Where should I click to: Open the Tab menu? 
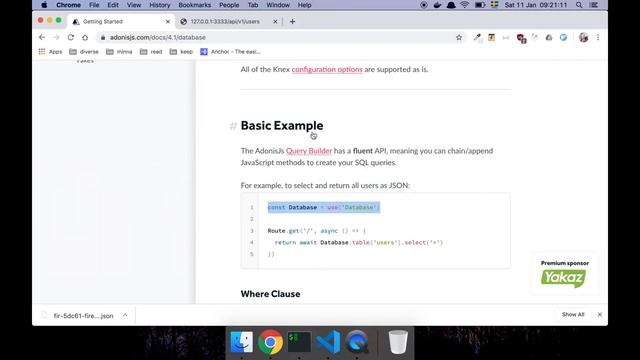point(253,5)
